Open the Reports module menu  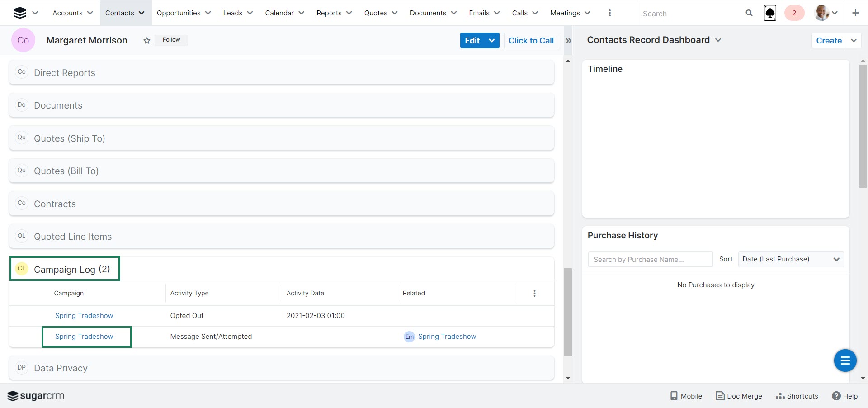[334, 13]
